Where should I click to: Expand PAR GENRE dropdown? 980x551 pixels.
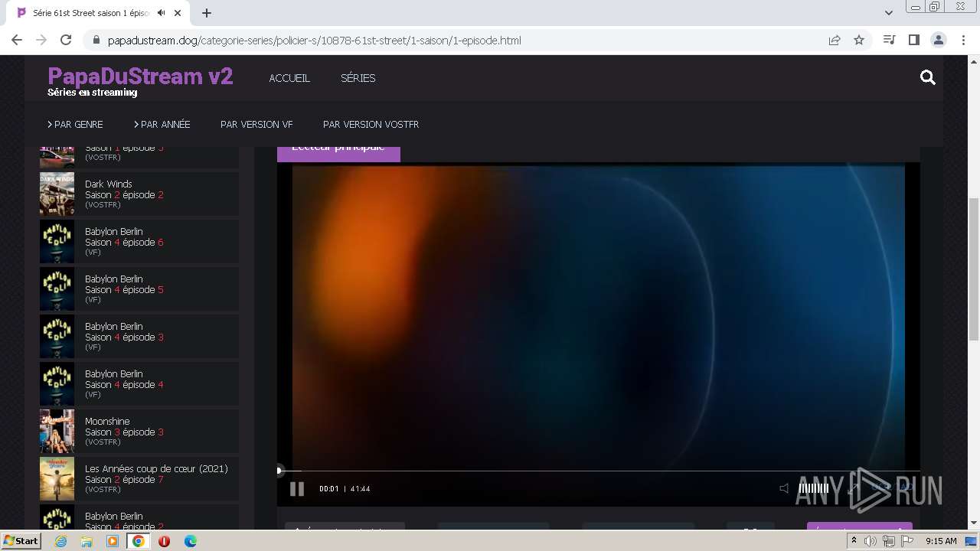coord(75,124)
